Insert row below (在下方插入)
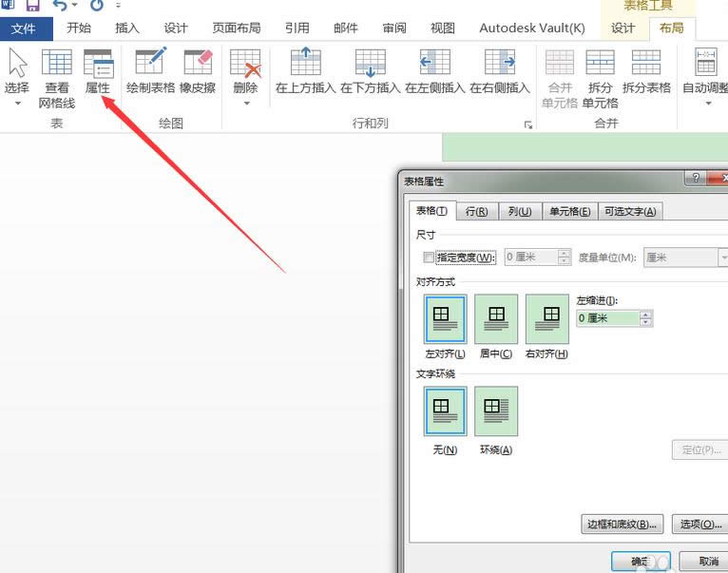The height and width of the screenshot is (573, 728). [370, 70]
